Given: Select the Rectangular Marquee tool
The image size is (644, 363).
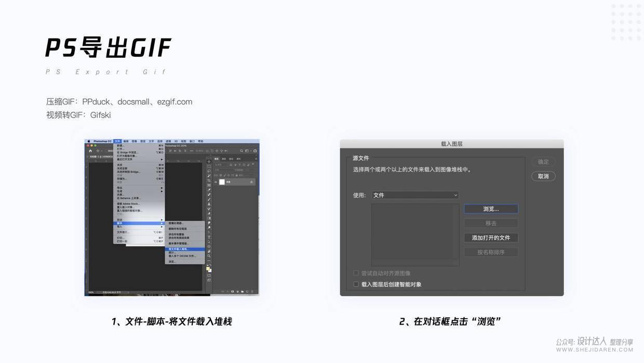Looking at the screenshot, I should [x=209, y=166].
